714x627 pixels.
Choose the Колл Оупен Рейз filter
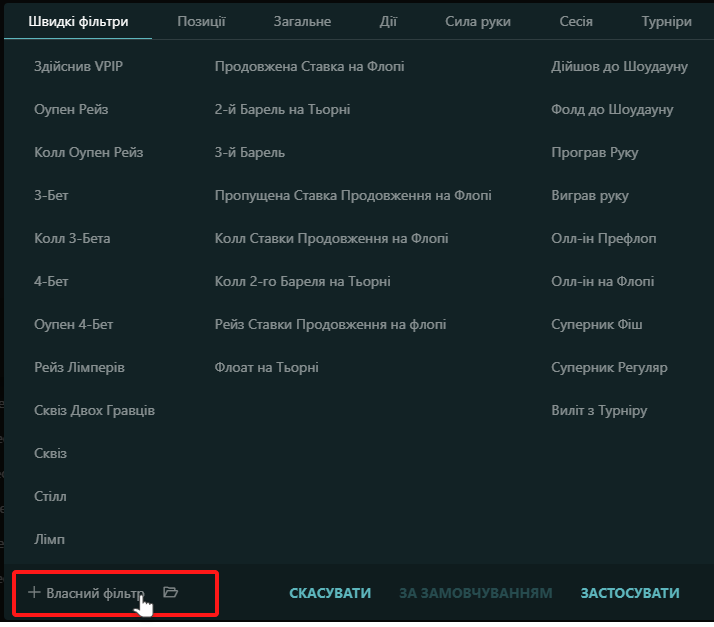click(x=89, y=153)
